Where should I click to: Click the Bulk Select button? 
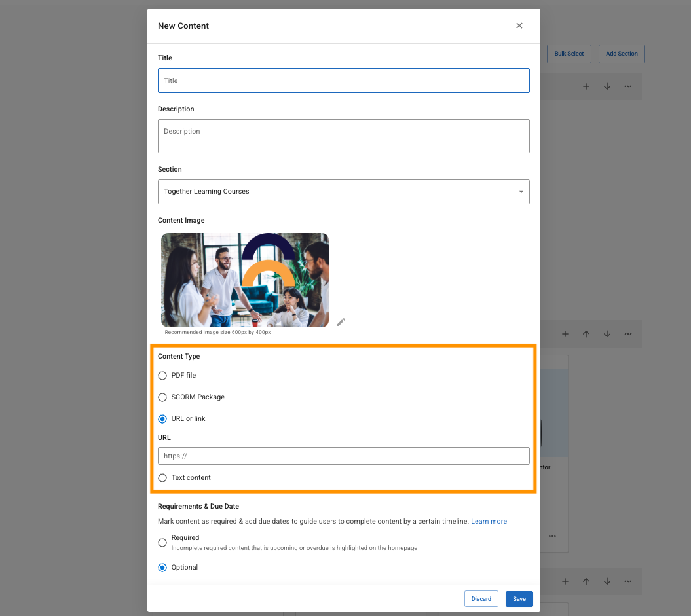pyautogui.click(x=569, y=54)
